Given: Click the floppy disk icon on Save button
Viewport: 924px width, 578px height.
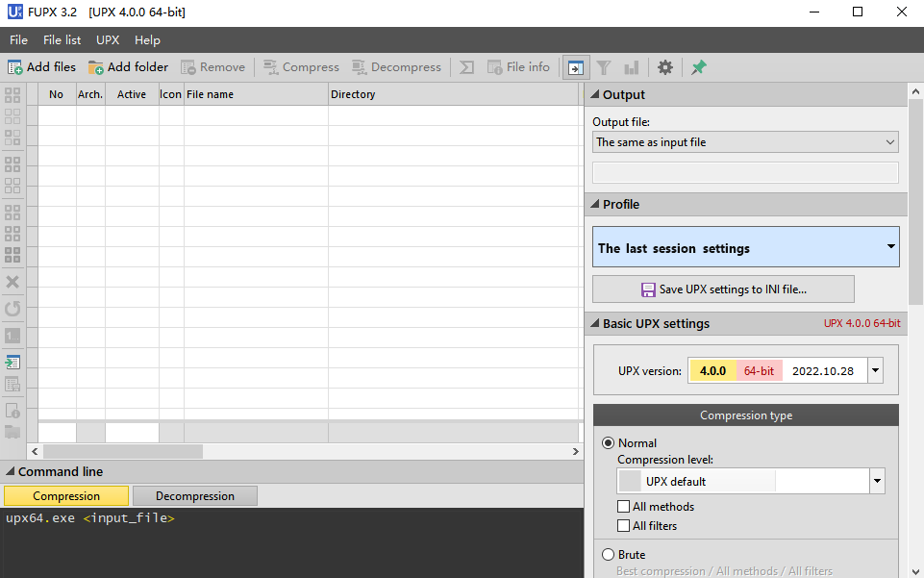Looking at the screenshot, I should coord(648,289).
